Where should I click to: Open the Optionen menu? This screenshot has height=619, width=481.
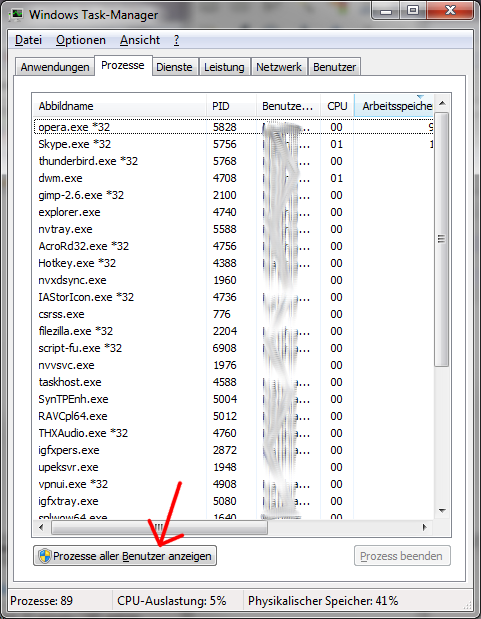(81, 40)
